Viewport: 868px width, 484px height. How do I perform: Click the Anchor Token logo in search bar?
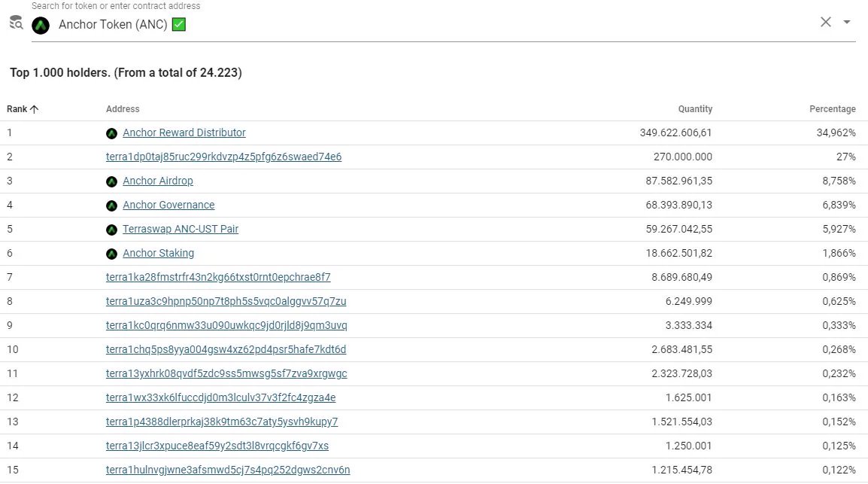(41, 25)
